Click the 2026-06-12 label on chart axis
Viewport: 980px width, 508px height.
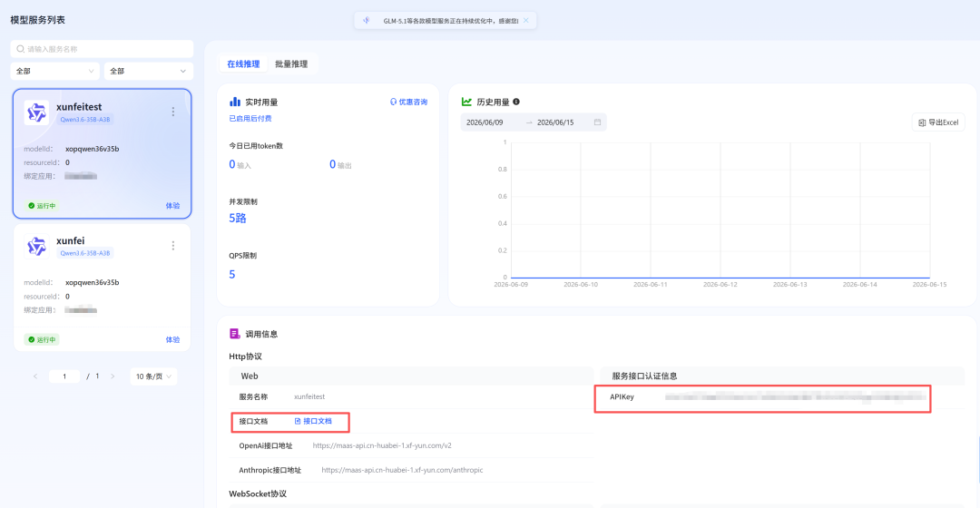[720, 284]
